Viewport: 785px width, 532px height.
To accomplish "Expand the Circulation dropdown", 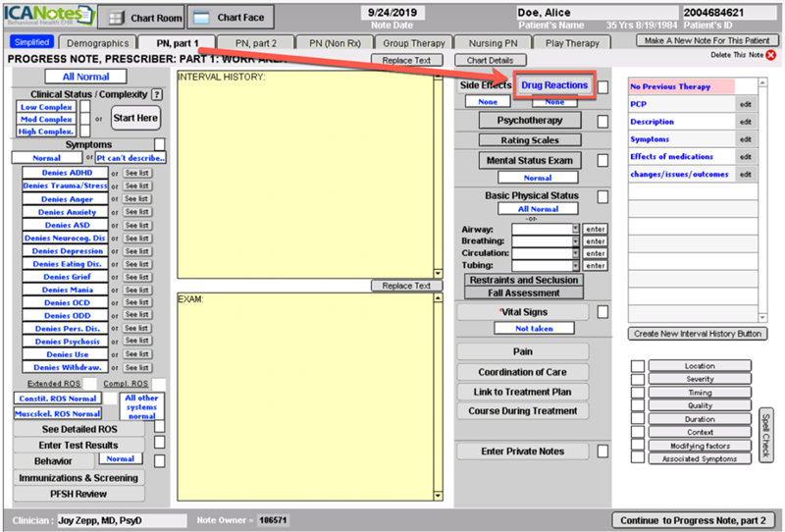I will (x=575, y=252).
